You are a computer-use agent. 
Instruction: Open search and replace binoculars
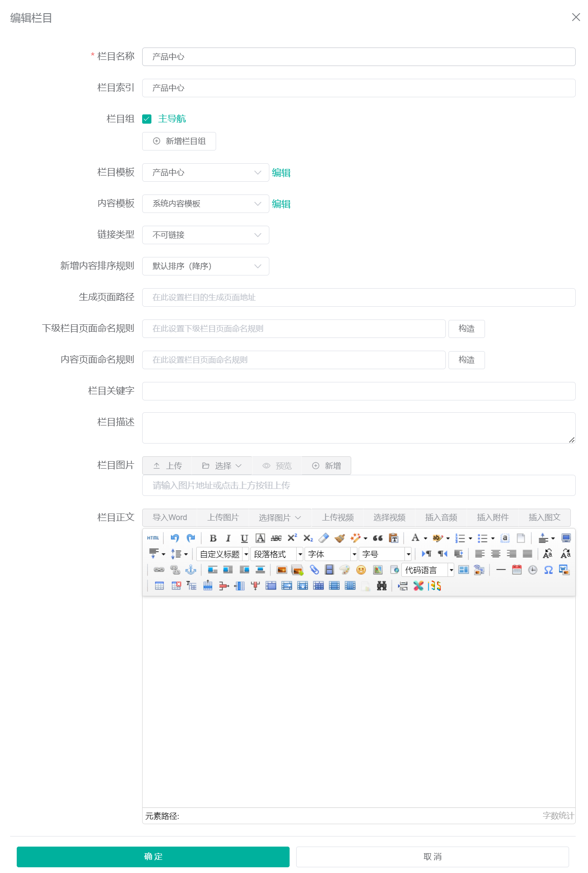[x=382, y=586]
